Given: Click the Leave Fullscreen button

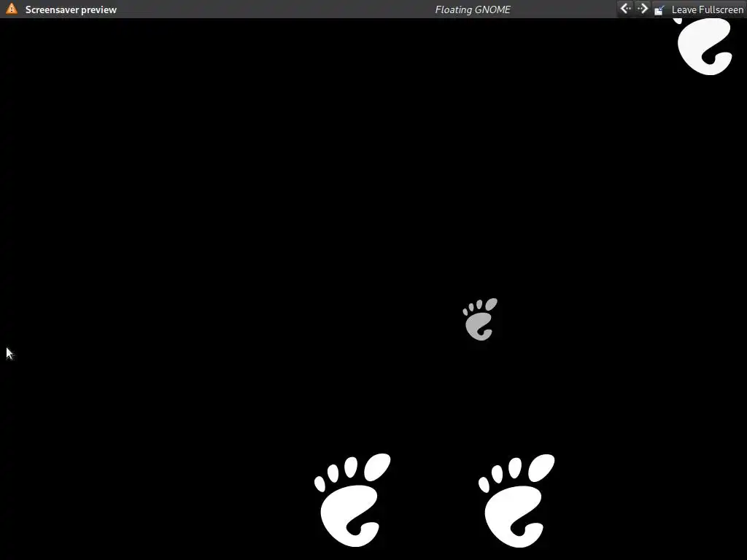Looking at the screenshot, I should [698, 9].
